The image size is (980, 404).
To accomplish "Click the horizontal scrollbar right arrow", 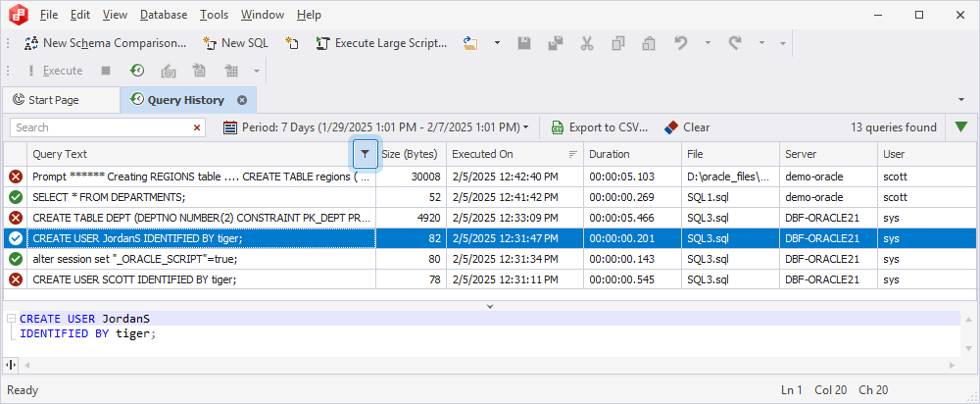I will click(x=952, y=365).
